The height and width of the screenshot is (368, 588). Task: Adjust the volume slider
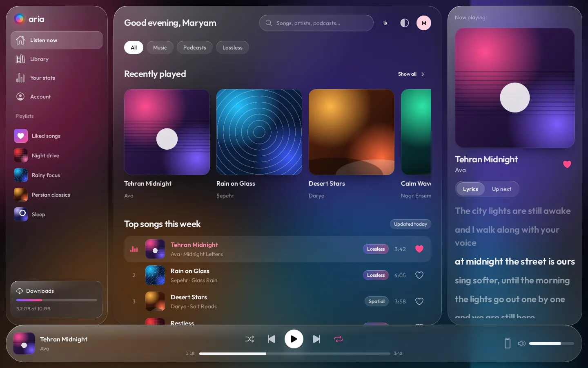pyautogui.click(x=552, y=343)
